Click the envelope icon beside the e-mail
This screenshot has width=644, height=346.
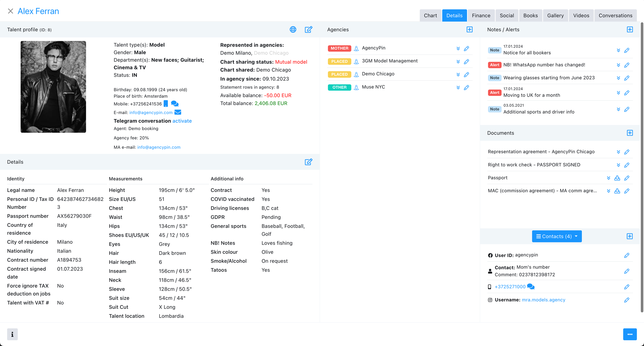click(x=178, y=112)
